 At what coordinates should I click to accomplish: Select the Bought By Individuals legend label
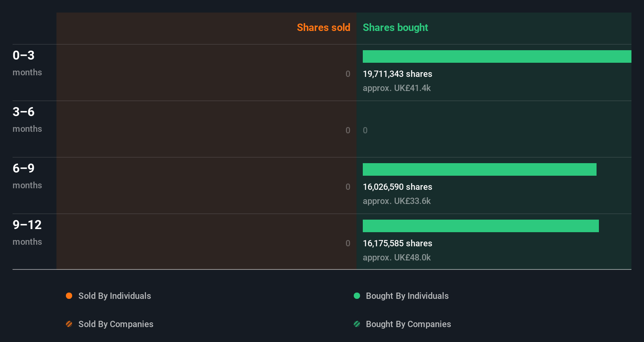pos(407,296)
